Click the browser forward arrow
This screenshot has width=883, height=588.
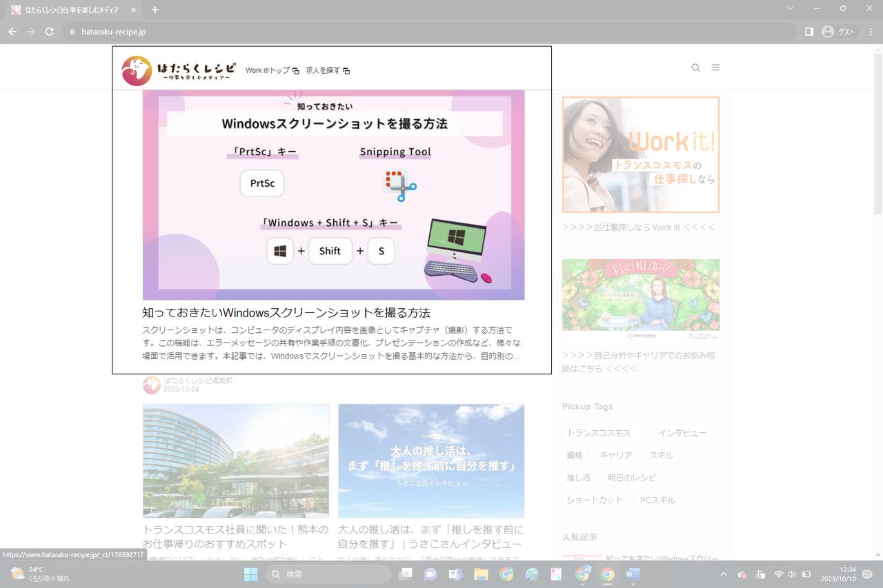pyautogui.click(x=31, y=32)
